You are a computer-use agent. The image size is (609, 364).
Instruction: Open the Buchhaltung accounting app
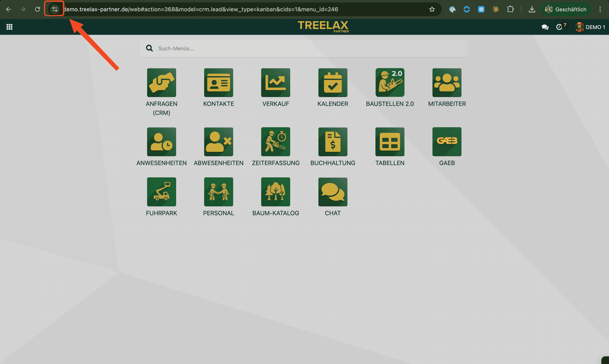pos(333,142)
